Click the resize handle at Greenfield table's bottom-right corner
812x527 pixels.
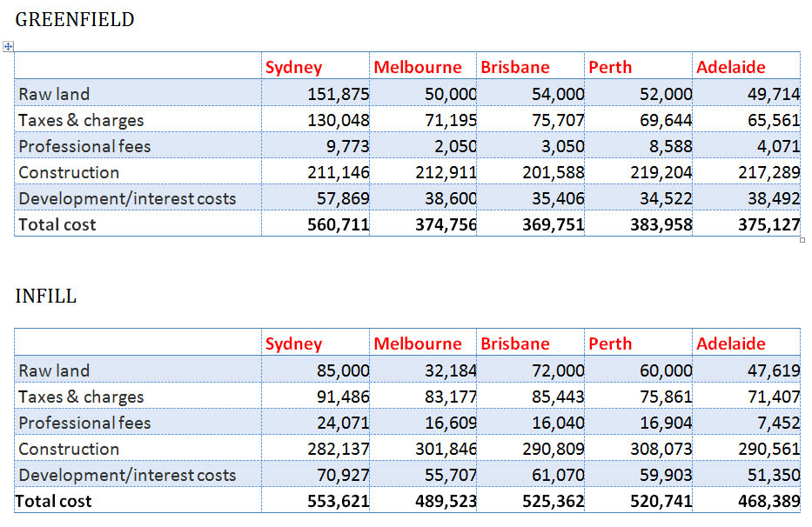click(x=802, y=239)
